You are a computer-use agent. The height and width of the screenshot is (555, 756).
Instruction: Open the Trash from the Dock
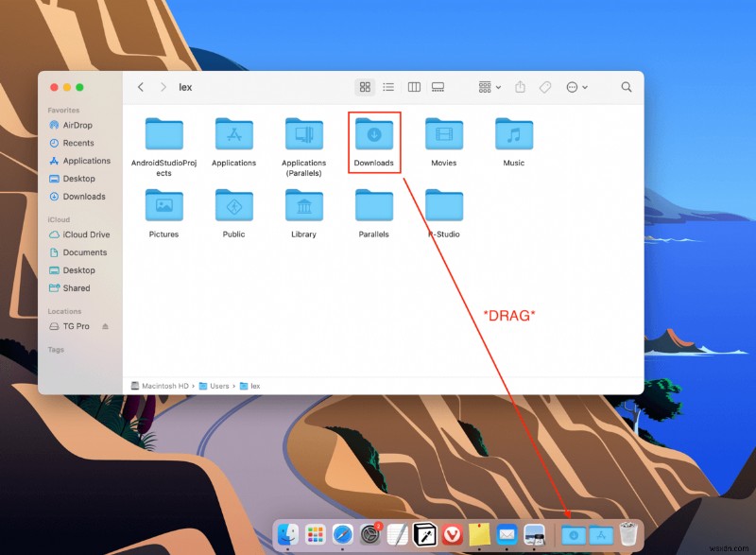(627, 532)
